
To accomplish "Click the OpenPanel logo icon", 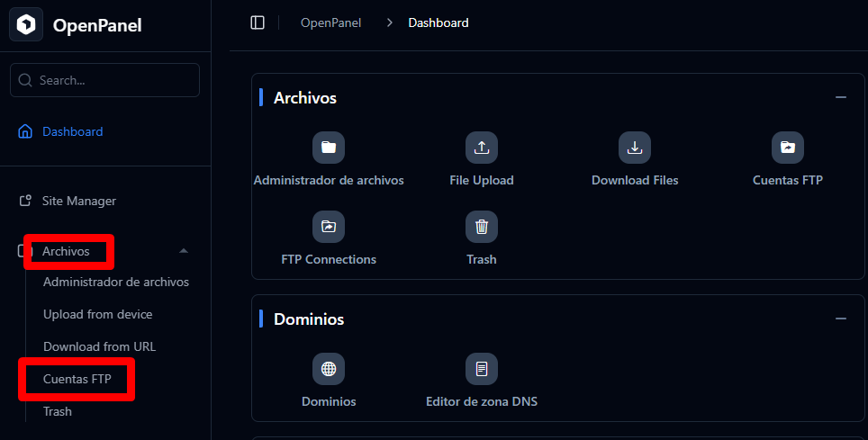I will tap(26, 25).
